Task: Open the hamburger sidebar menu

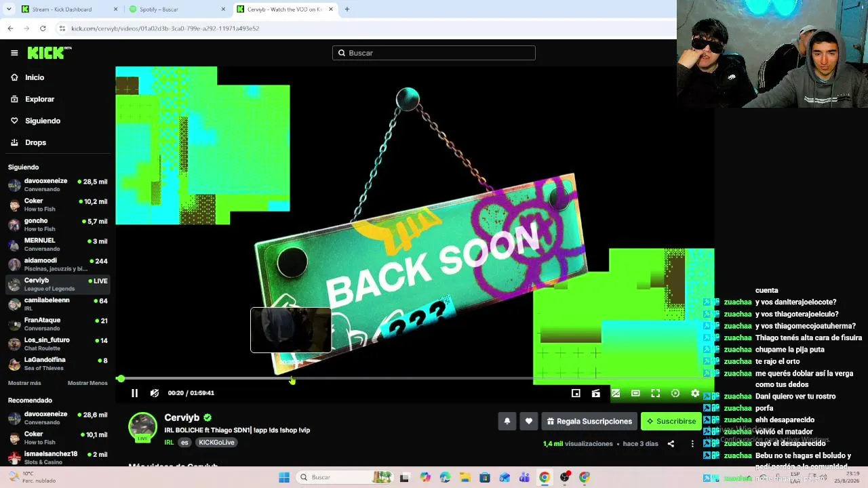Action: point(14,53)
